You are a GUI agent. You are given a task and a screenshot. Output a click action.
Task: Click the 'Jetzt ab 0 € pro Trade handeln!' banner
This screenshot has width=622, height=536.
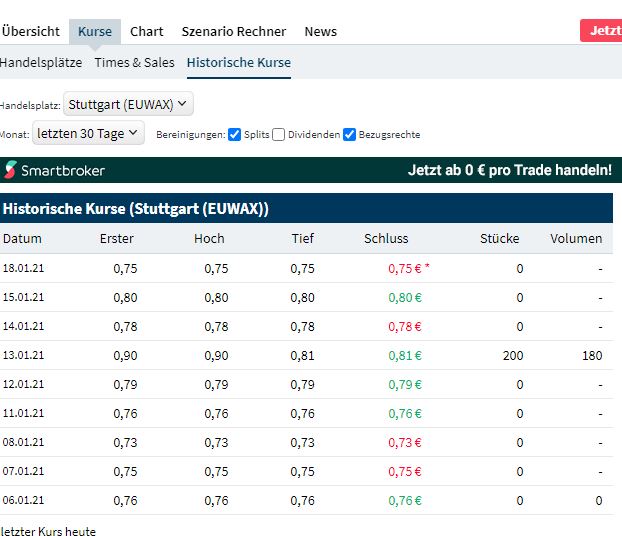click(509, 170)
